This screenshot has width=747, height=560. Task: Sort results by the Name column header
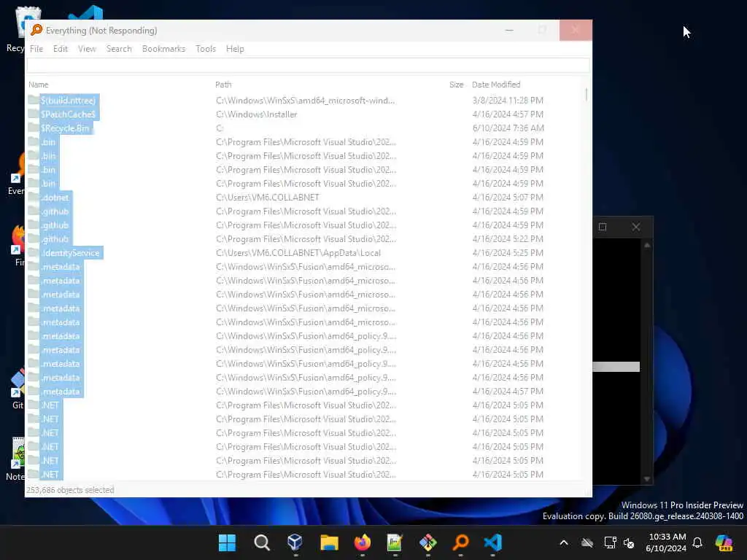38,85
